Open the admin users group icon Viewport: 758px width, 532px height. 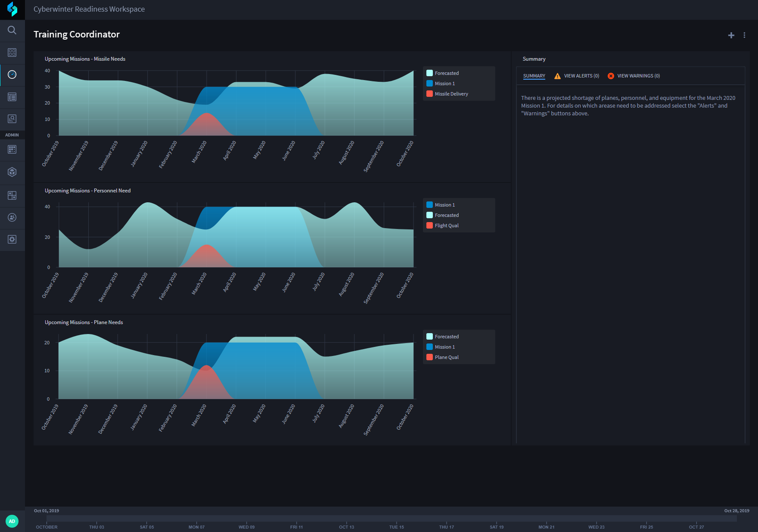click(12, 217)
